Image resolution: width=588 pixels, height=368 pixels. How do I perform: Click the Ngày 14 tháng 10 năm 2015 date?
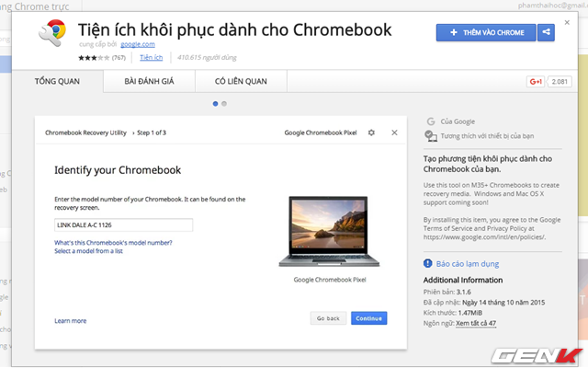(x=503, y=303)
